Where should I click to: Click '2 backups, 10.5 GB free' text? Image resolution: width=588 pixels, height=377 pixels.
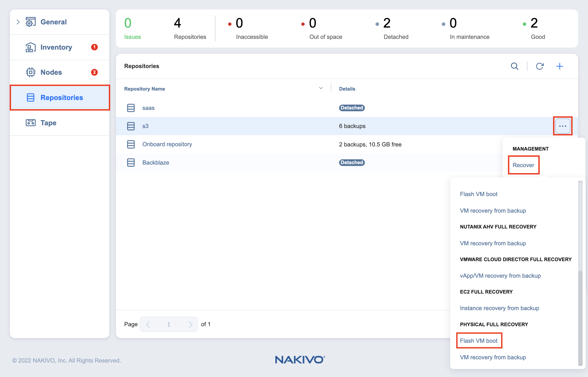(370, 144)
